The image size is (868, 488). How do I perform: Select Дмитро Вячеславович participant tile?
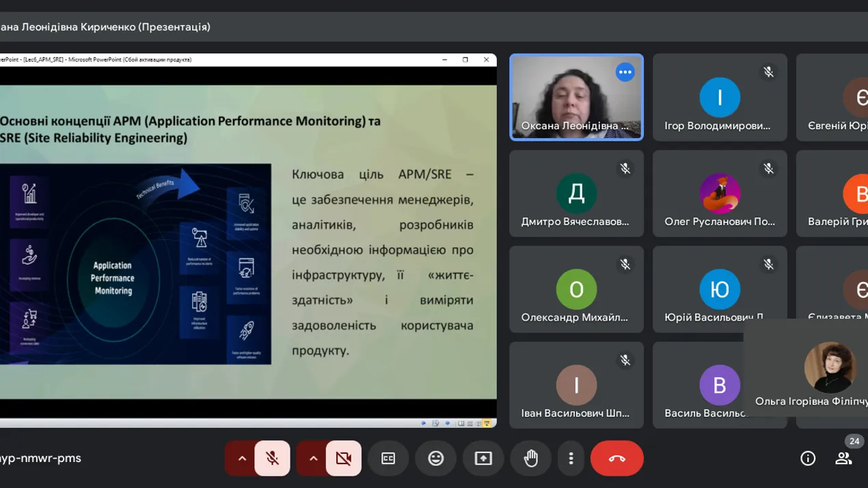pyautogui.click(x=576, y=193)
